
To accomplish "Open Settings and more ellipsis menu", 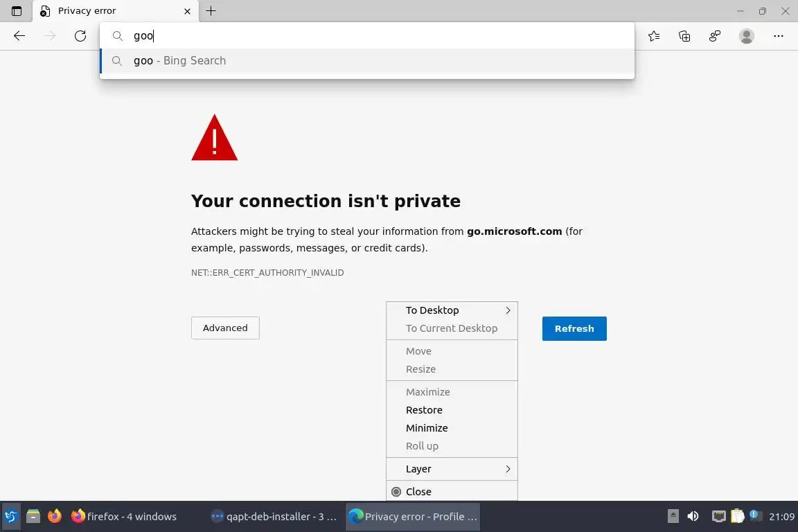I will click(779, 36).
